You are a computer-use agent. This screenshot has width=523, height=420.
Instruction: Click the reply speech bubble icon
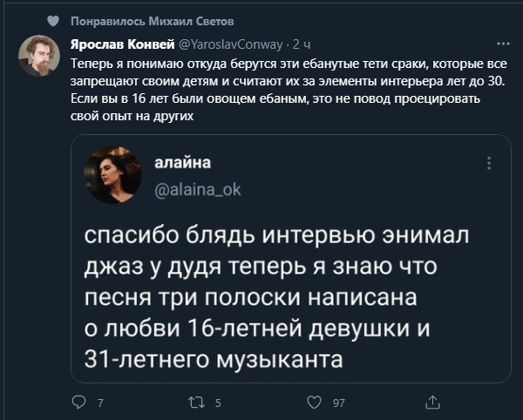[x=80, y=403]
